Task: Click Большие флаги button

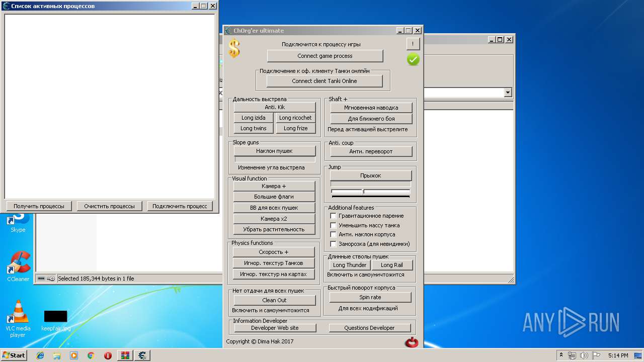Action: [274, 197]
